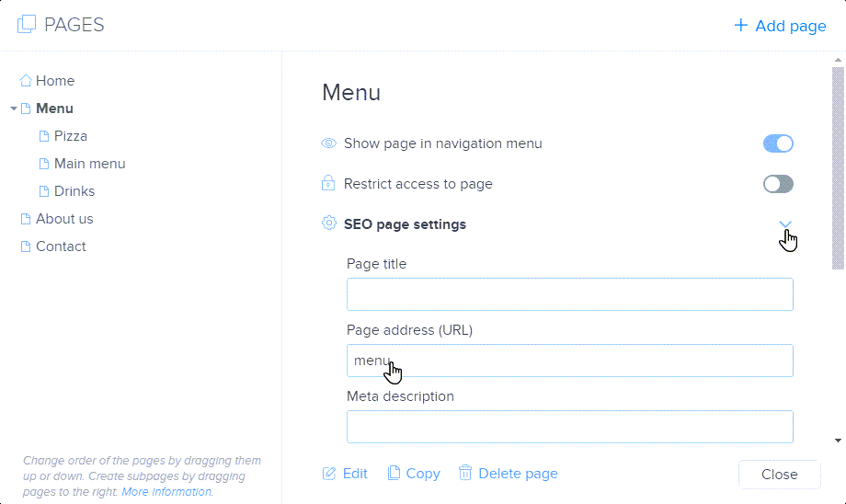
Task: Click the Add page link text
Action: (x=791, y=26)
